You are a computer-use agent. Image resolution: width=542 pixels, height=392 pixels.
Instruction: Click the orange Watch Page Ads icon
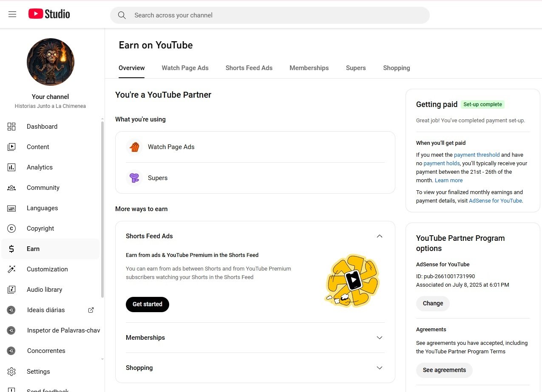(134, 147)
